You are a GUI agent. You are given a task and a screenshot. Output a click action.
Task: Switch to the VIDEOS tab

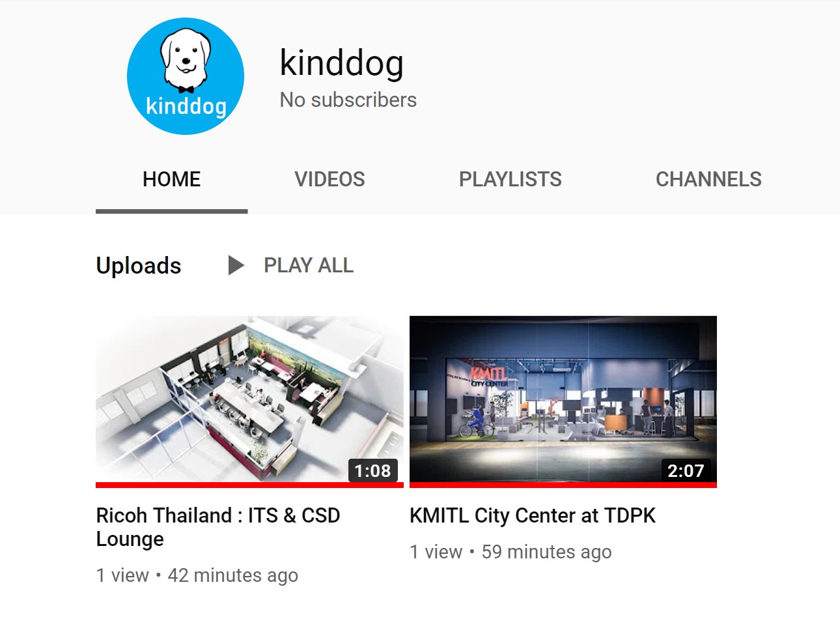(x=329, y=179)
